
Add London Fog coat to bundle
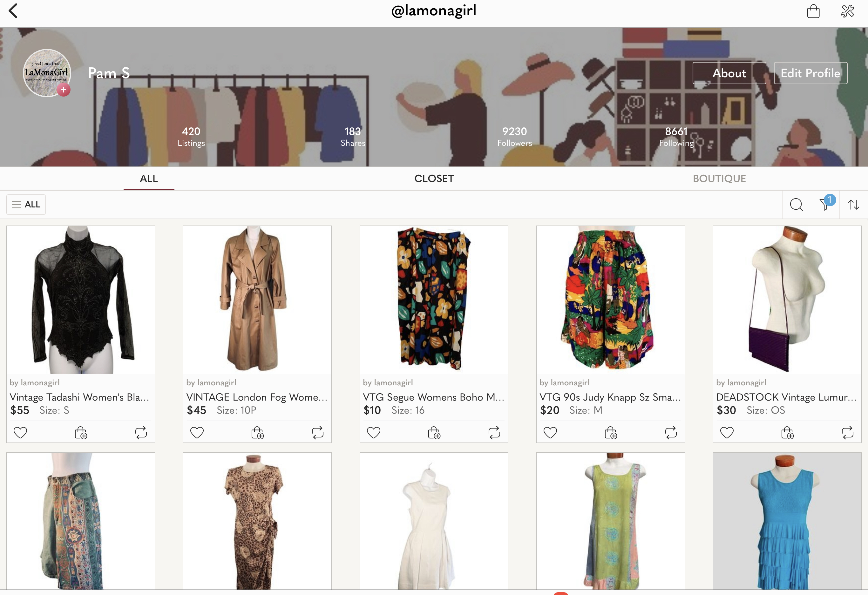point(257,433)
